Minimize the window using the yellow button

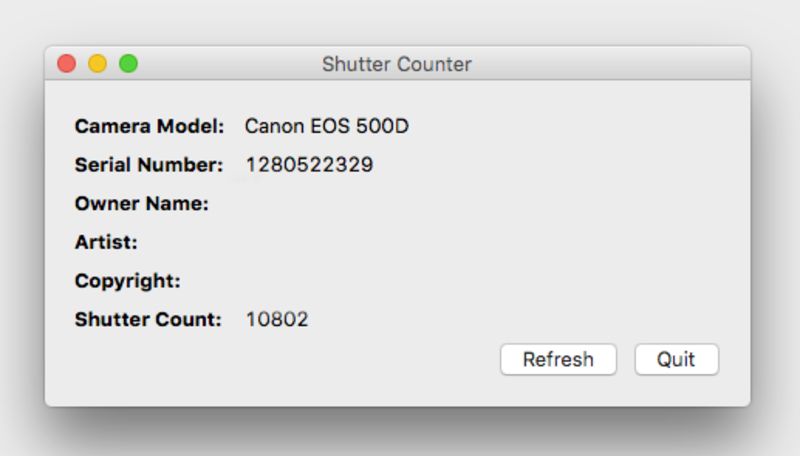click(x=97, y=64)
